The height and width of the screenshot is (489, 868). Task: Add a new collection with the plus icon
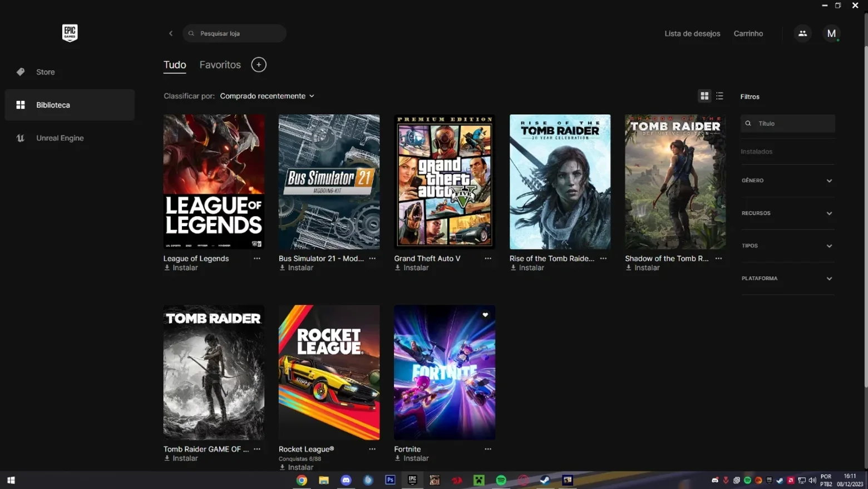click(259, 65)
